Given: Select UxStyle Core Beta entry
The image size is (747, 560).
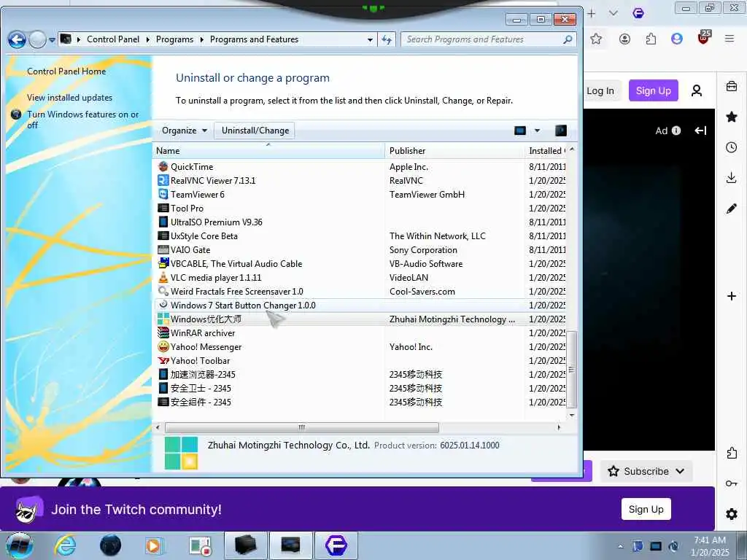Looking at the screenshot, I should point(360,236).
